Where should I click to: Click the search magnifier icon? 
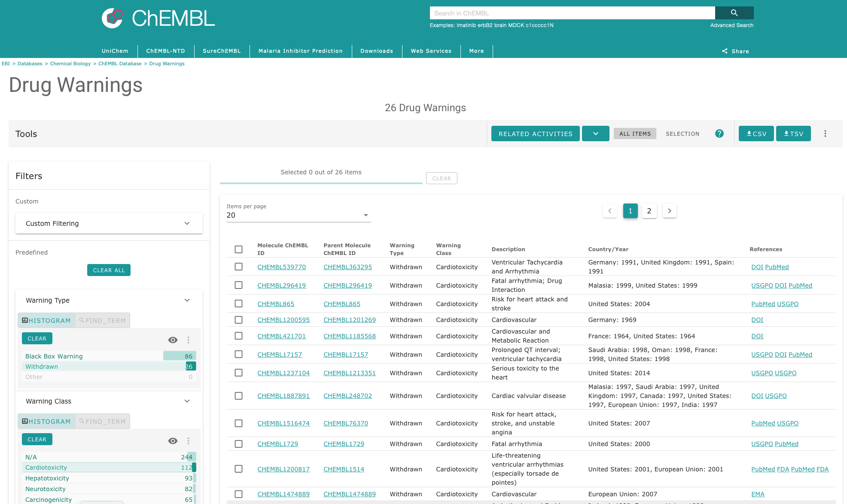(734, 13)
